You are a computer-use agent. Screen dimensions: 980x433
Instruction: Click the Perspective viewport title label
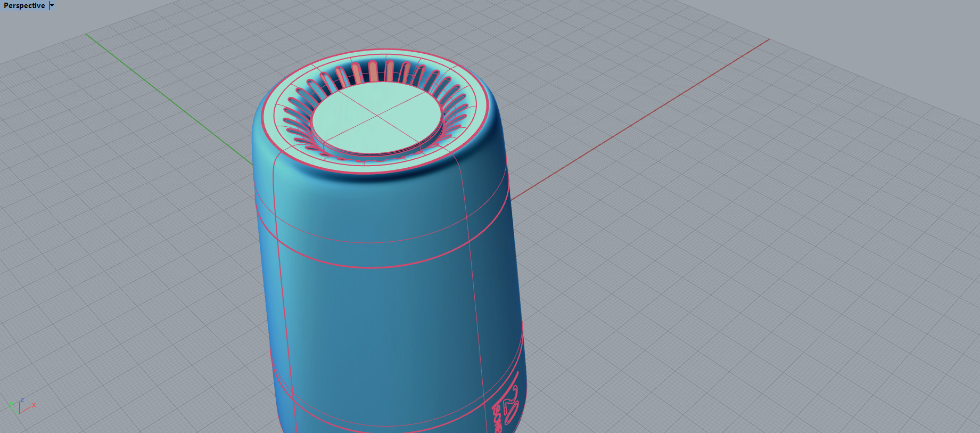pos(24,5)
